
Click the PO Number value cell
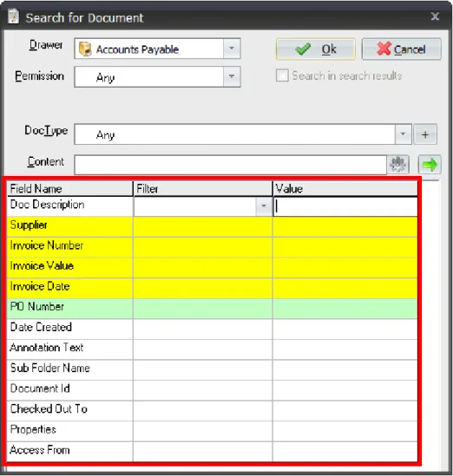pyautogui.click(x=345, y=309)
